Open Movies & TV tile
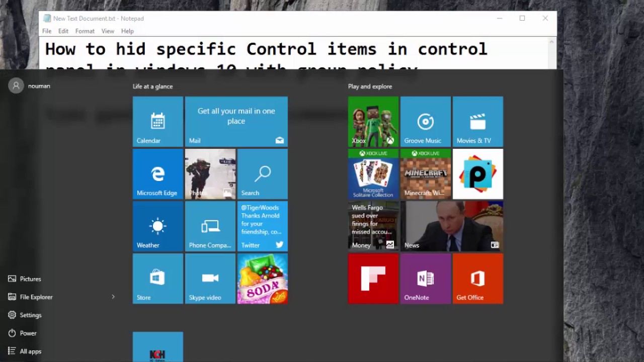The image size is (644, 362). (478, 122)
